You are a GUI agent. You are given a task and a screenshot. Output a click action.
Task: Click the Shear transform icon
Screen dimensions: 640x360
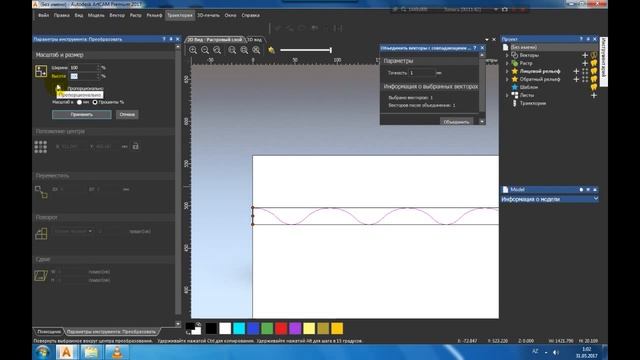(41, 276)
